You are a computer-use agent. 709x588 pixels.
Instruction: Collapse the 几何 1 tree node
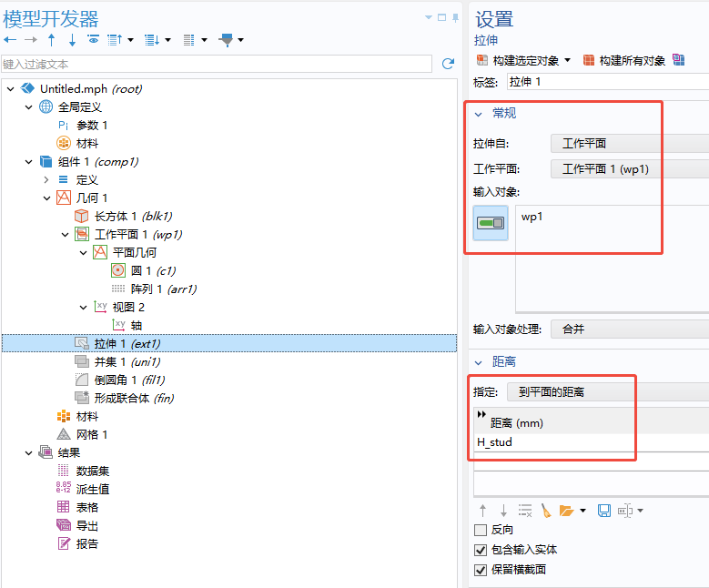click(x=47, y=198)
